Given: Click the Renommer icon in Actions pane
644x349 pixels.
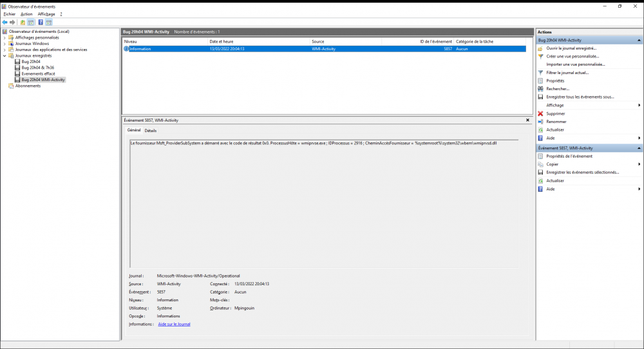Looking at the screenshot, I should pyautogui.click(x=540, y=122).
